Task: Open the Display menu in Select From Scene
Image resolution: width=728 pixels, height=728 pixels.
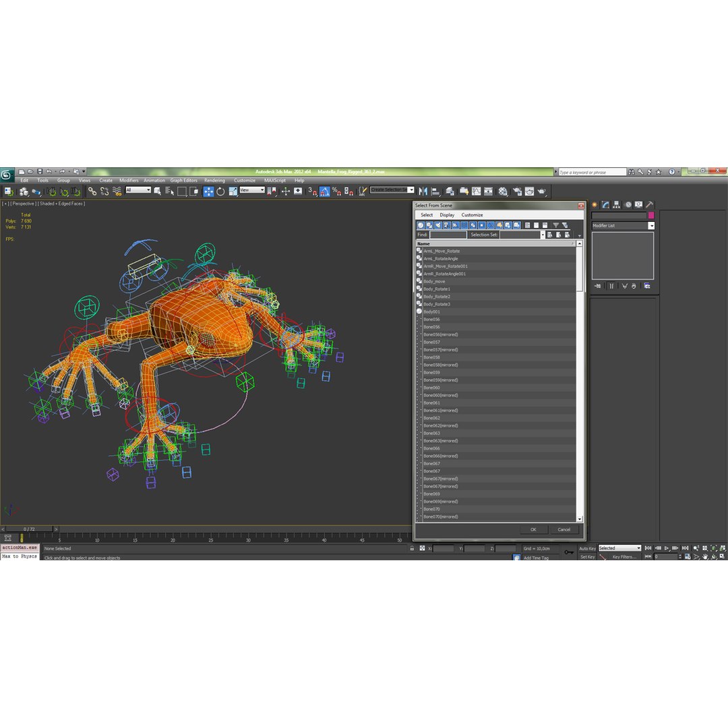Action: [447, 215]
